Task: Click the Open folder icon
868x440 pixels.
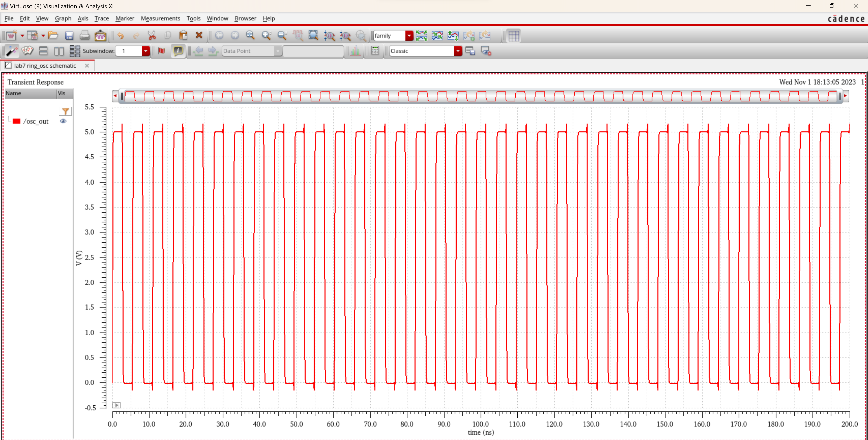Action: 53,35
